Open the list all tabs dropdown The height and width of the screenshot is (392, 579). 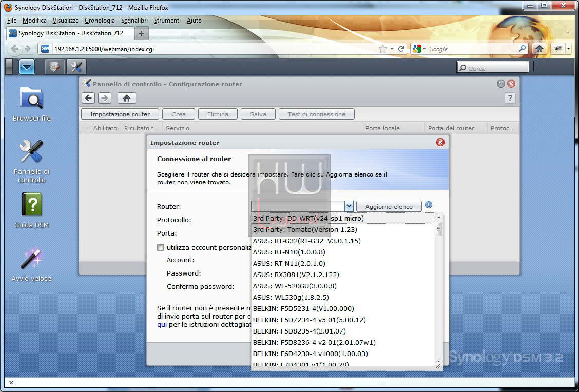tap(568, 33)
